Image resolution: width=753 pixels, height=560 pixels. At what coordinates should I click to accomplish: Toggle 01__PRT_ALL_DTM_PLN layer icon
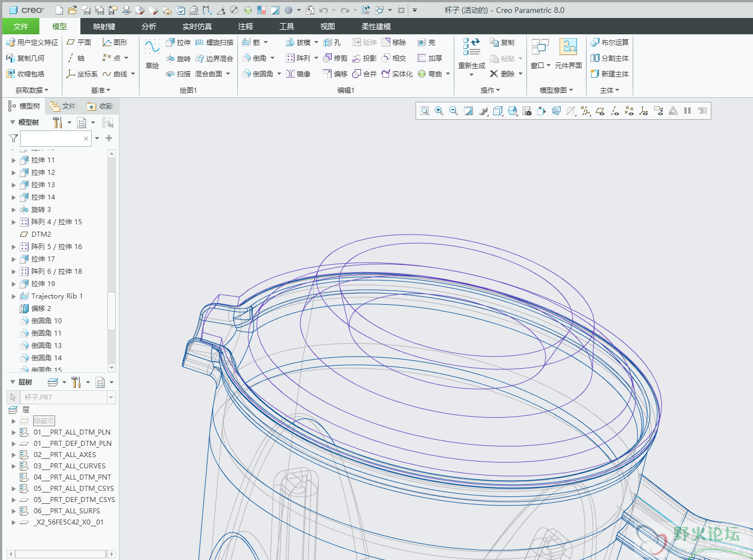(24, 432)
